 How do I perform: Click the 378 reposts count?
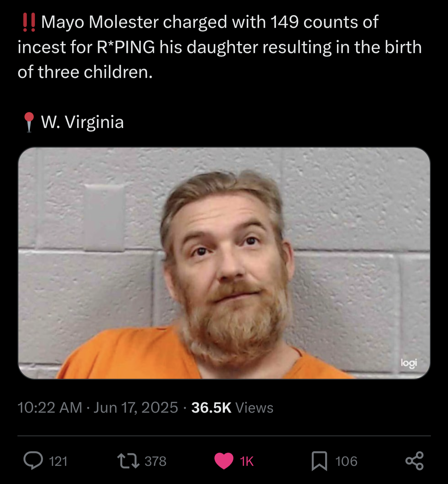click(x=156, y=461)
